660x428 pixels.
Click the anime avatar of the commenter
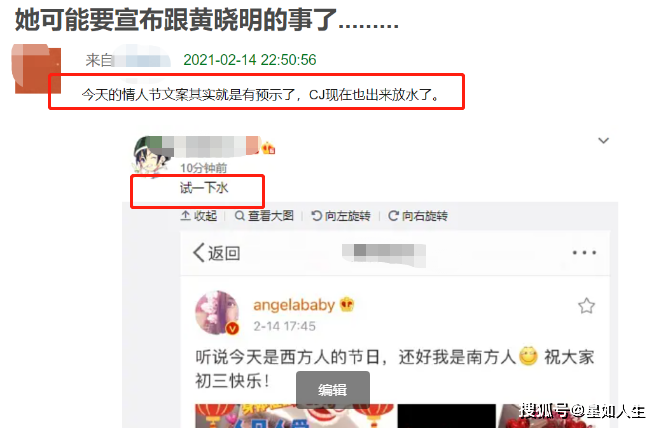point(152,157)
